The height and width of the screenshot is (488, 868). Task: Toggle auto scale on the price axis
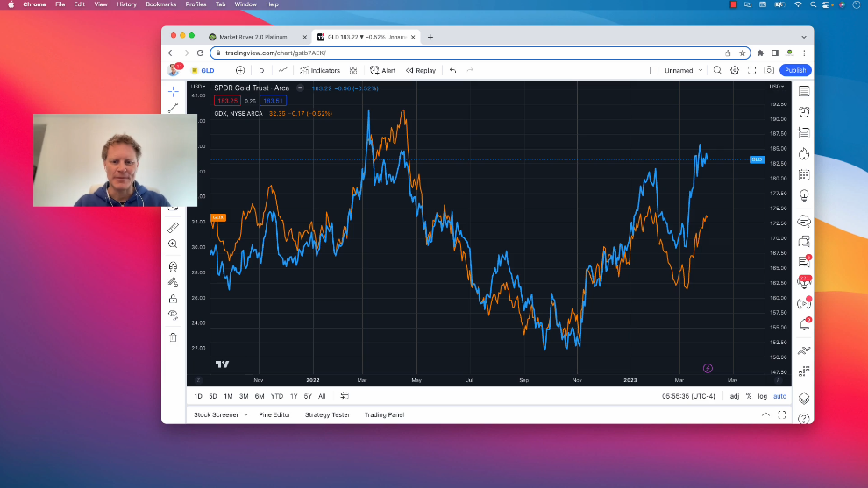point(779,396)
